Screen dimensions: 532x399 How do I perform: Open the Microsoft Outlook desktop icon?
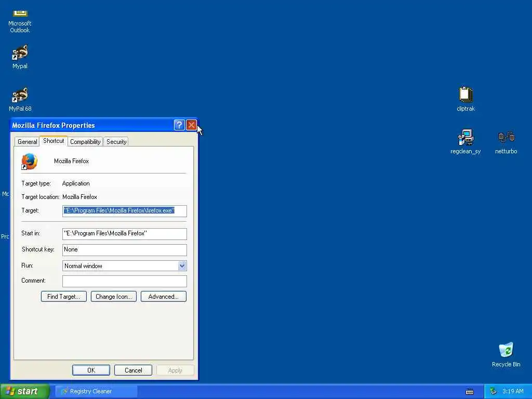click(x=20, y=20)
